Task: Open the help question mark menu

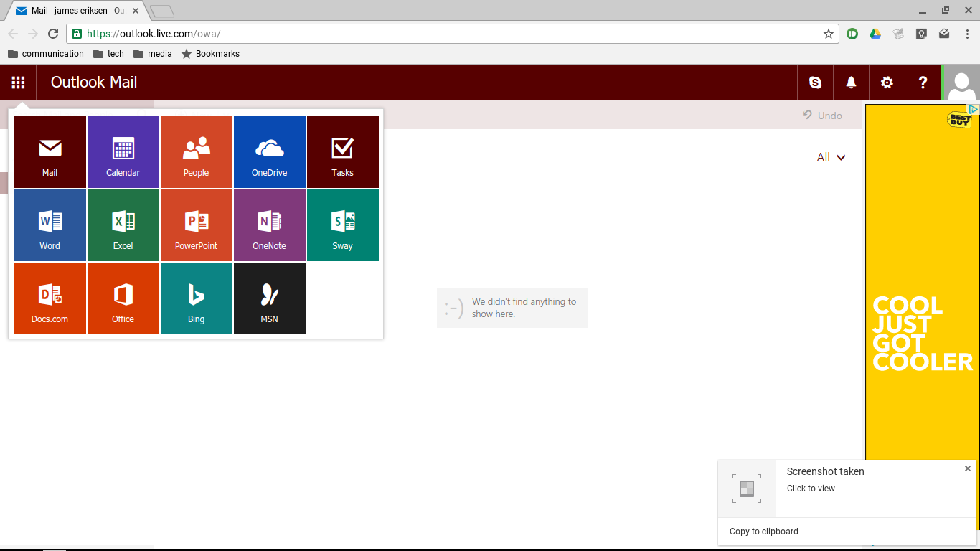Action: [x=923, y=83]
